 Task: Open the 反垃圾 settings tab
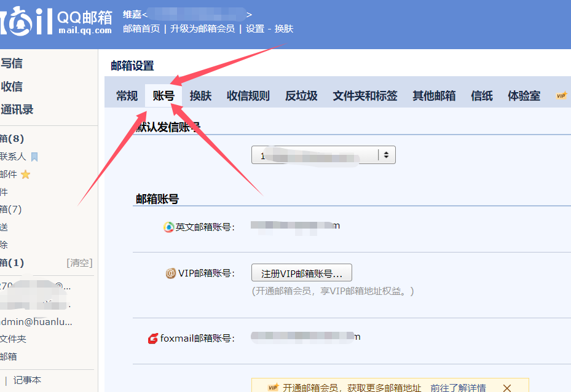[x=301, y=95]
